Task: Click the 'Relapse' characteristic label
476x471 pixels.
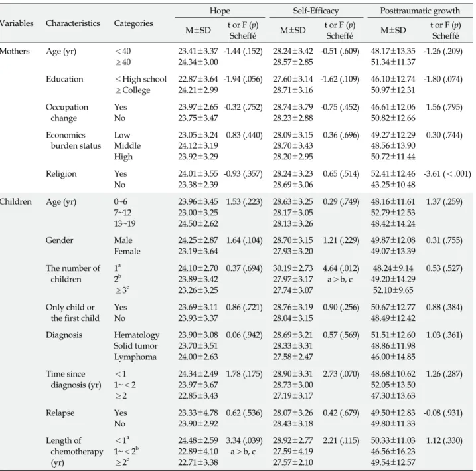Action: (60, 413)
